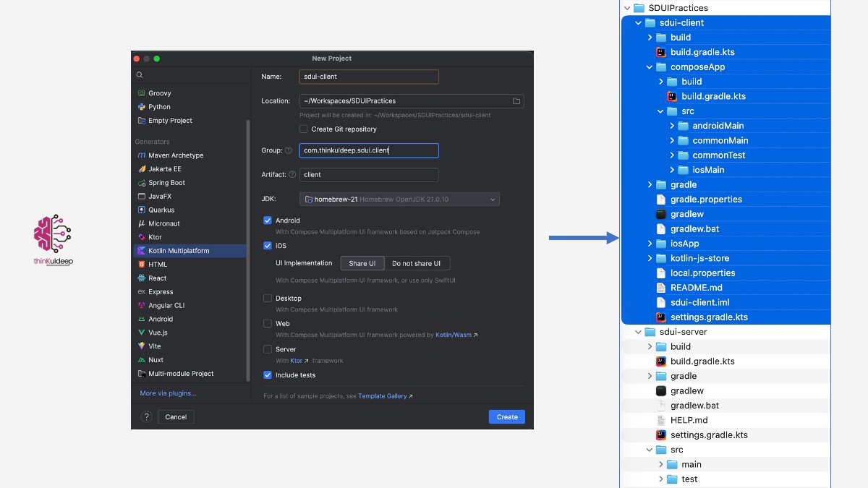
Task: Select Kotlin Multiplatform generator
Action: tap(179, 251)
